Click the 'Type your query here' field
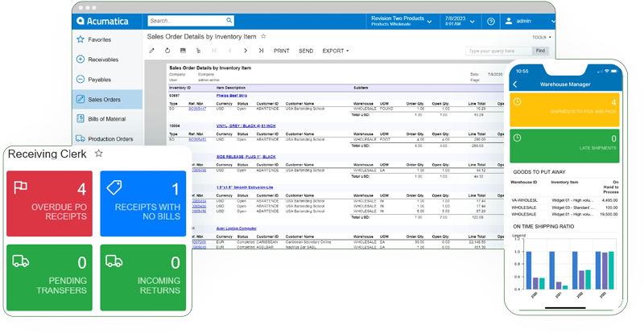This screenshot has width=644, height=333. coord(499,51)
